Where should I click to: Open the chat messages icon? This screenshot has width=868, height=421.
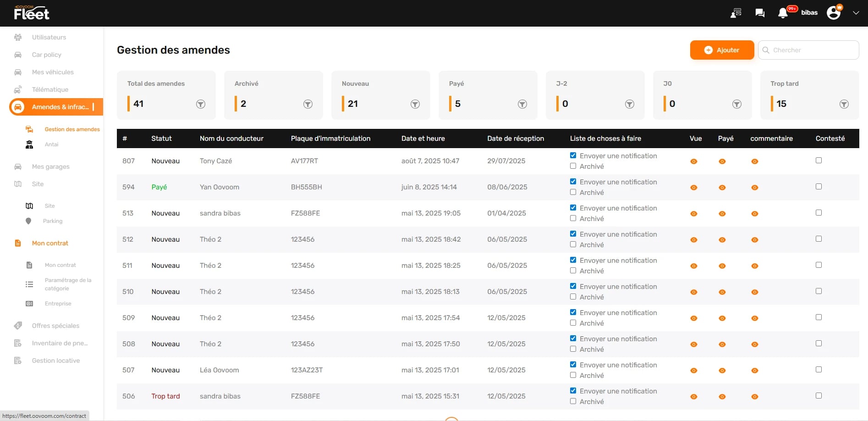pyautogui.click(x=760, y=13)
